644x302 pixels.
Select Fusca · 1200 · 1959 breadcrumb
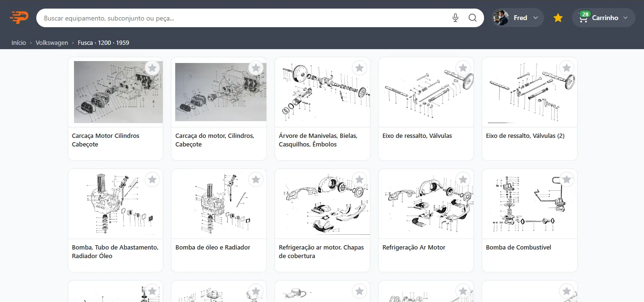104,42
